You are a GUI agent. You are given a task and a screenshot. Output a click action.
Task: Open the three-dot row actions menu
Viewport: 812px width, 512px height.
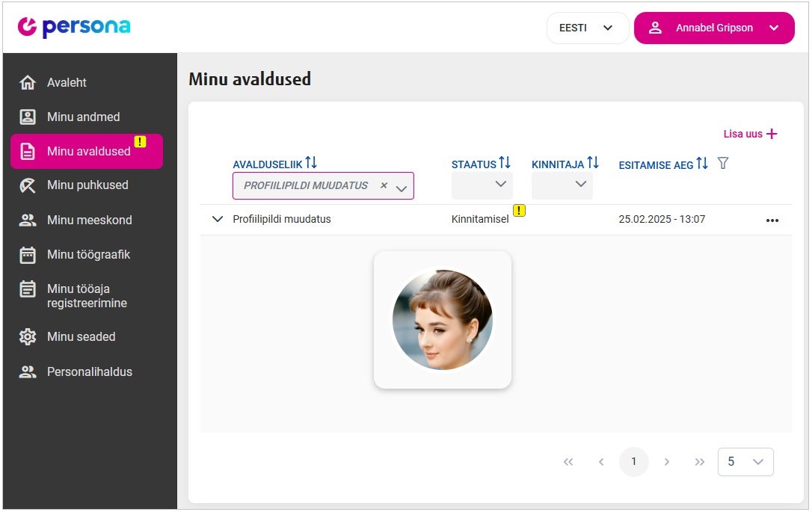(772, 220)
